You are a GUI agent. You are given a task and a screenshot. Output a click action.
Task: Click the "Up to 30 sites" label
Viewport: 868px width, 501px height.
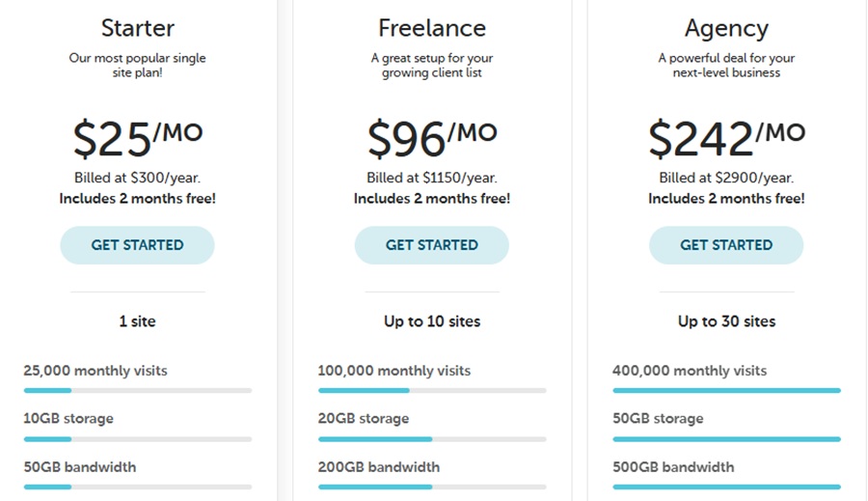tap(726, 321)
